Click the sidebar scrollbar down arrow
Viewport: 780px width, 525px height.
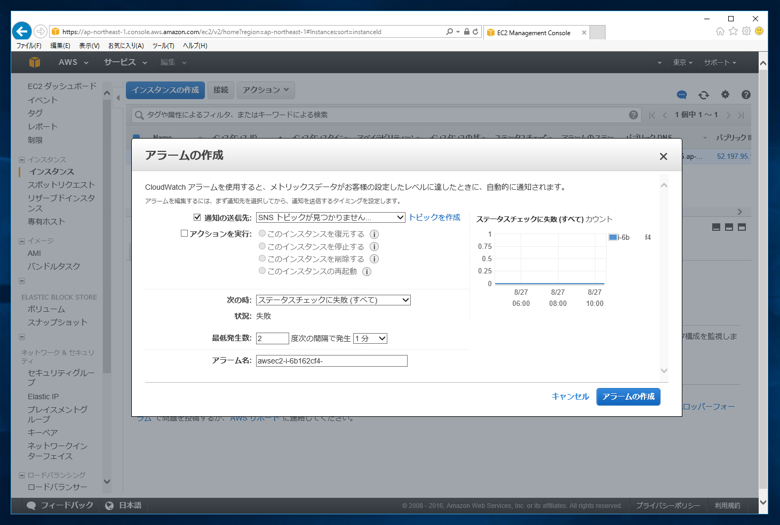(x=106, y=481)
